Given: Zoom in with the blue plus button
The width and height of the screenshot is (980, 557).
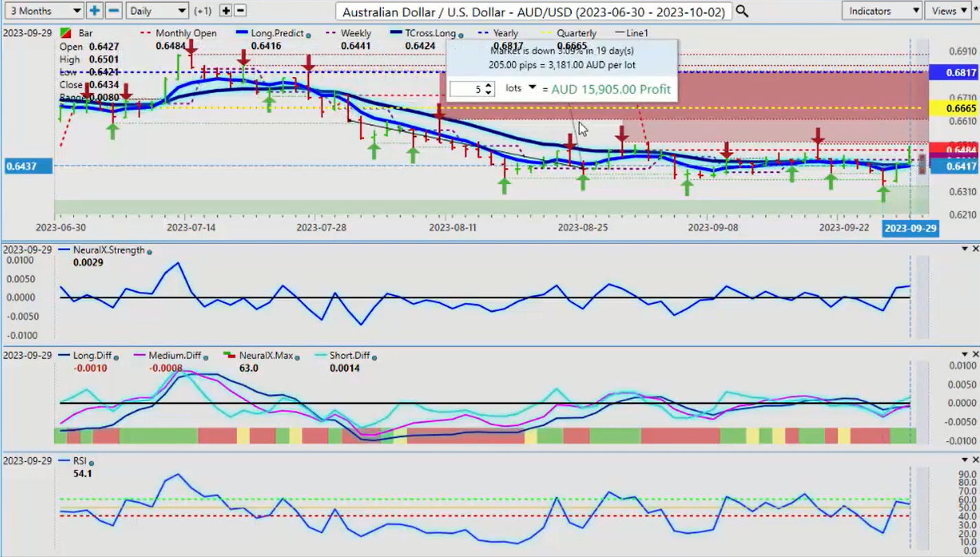Looking at the screenshot, I should [94, 11].
